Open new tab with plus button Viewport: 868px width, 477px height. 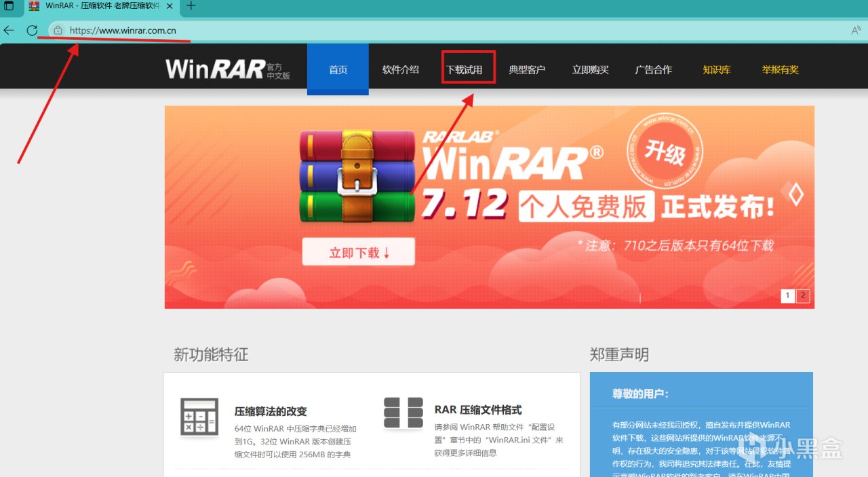[191, 6]
